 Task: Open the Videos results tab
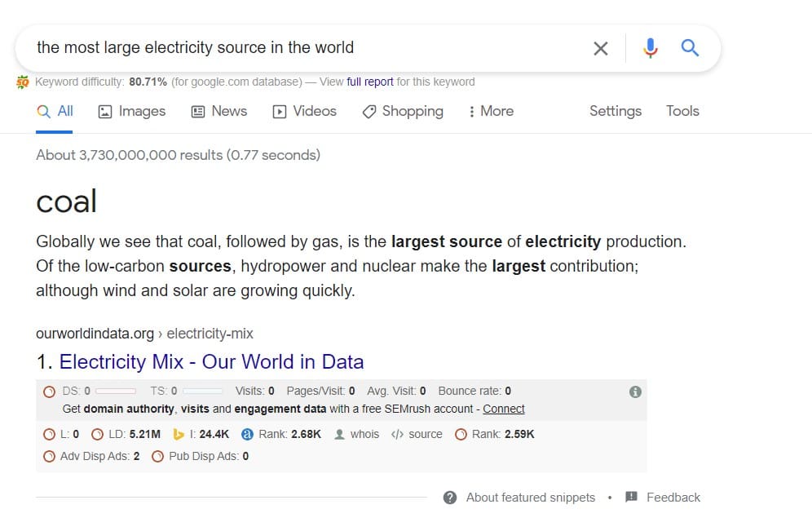tap(305, 111)
